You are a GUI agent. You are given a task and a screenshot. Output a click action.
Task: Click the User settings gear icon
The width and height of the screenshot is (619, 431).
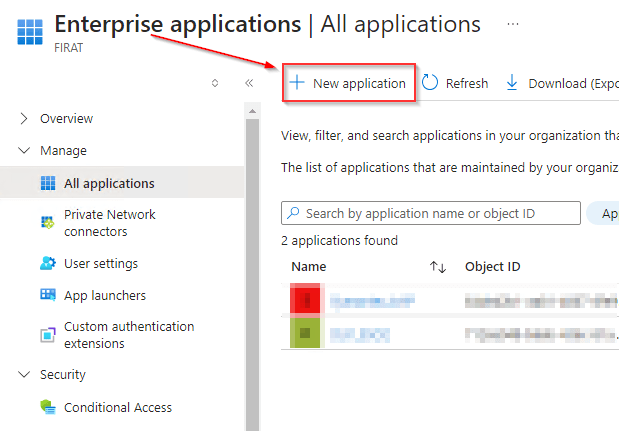pos(47,264)
